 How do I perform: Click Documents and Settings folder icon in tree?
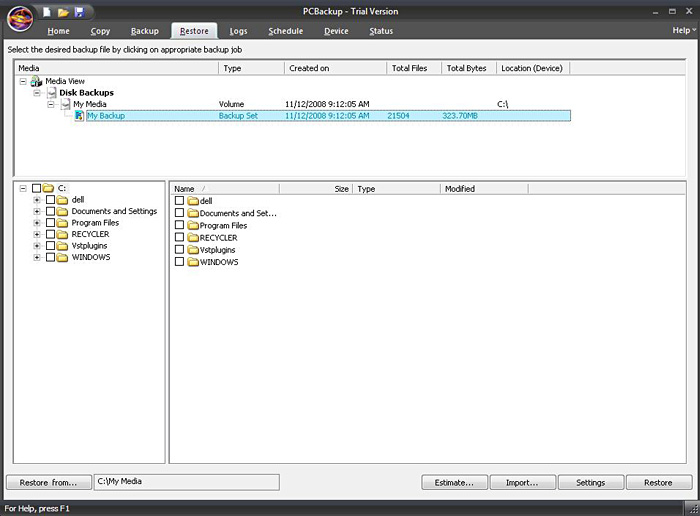tap(62, 212)
